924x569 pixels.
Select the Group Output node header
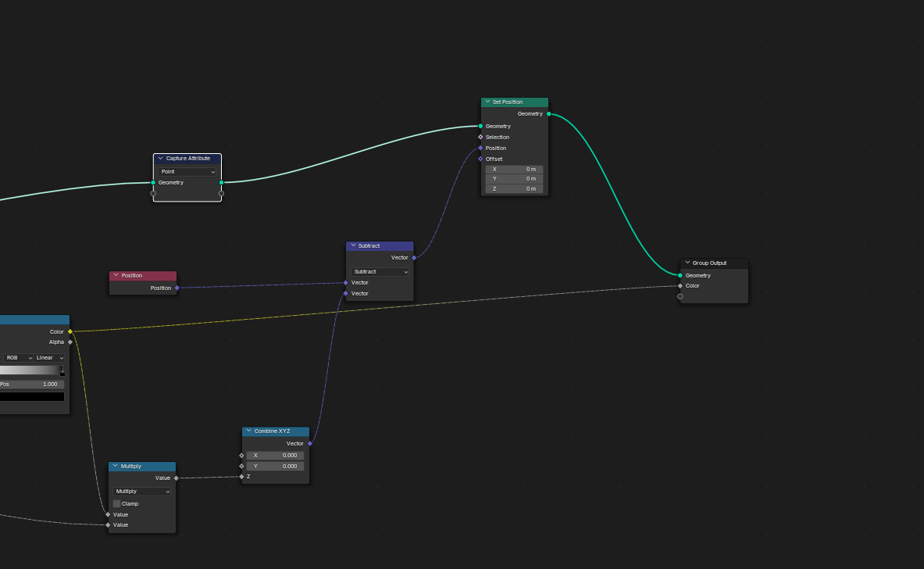pos(714,263)
